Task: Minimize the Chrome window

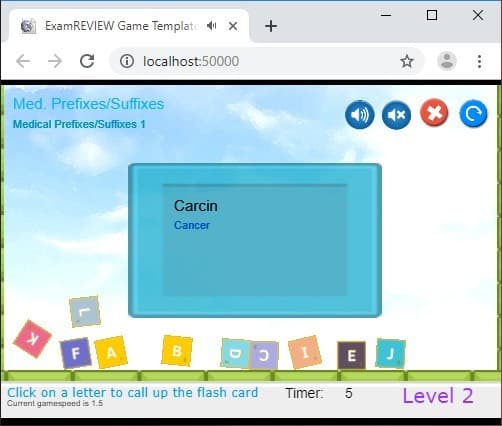Action: pyautogui.click(x=386, y=15)
